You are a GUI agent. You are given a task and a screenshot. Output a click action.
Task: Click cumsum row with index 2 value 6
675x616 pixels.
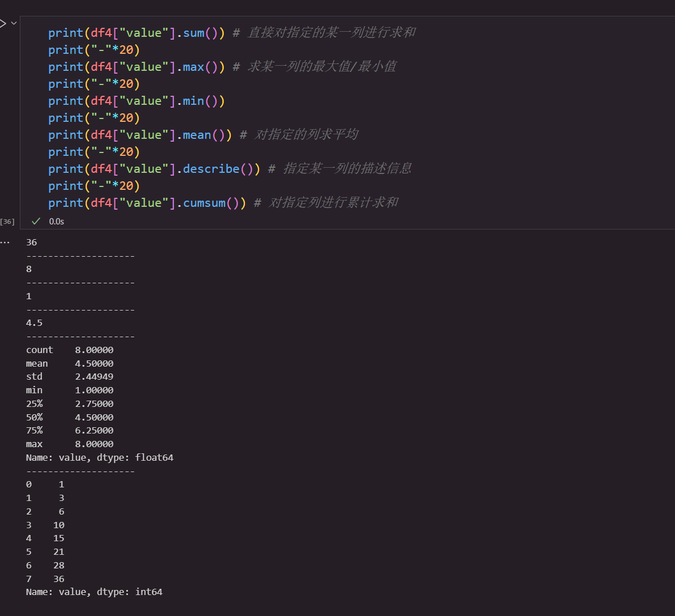(45, 512)
